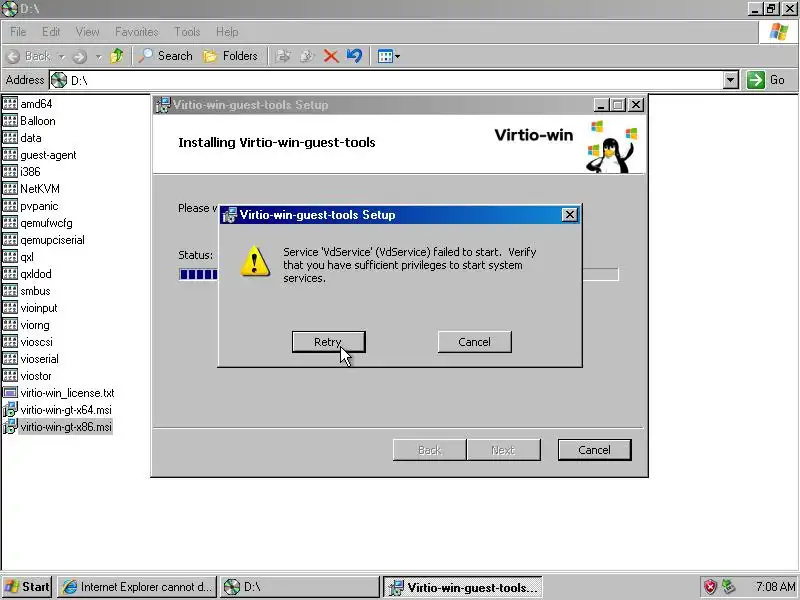Viewport: 800px width, 600px height.
Task: Select the guest-agent folder
Action: (39, 155)
